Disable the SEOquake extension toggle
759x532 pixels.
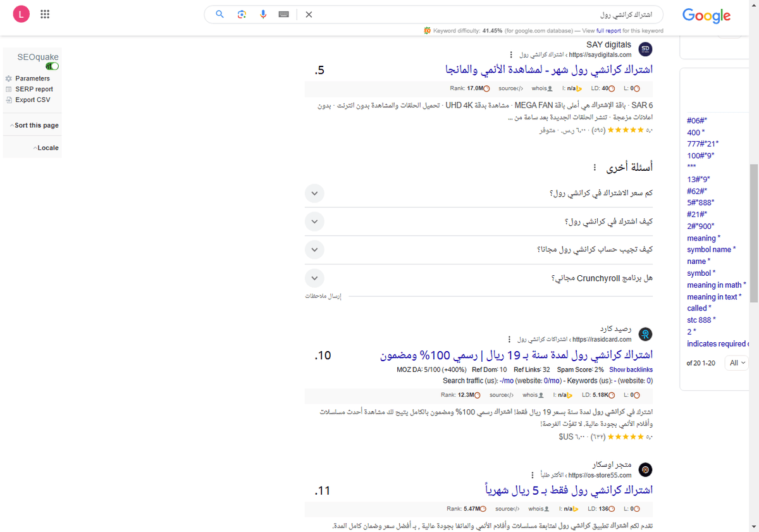coord(52,66)
